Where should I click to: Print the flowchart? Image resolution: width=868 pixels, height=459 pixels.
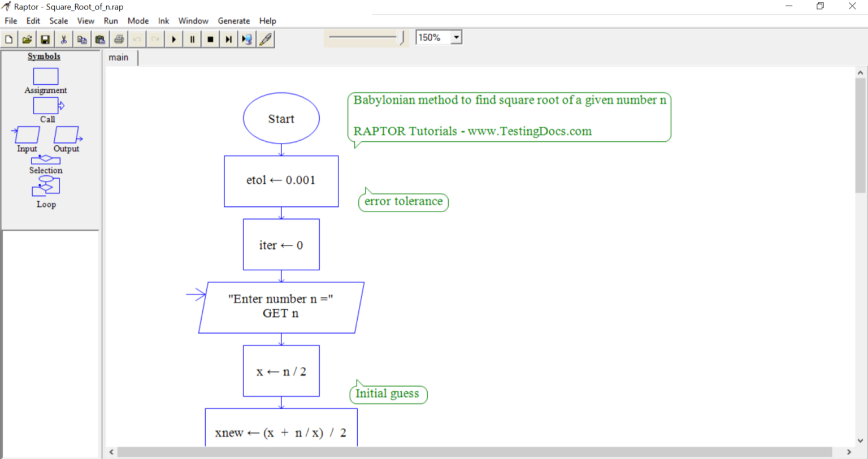(119, 38)
